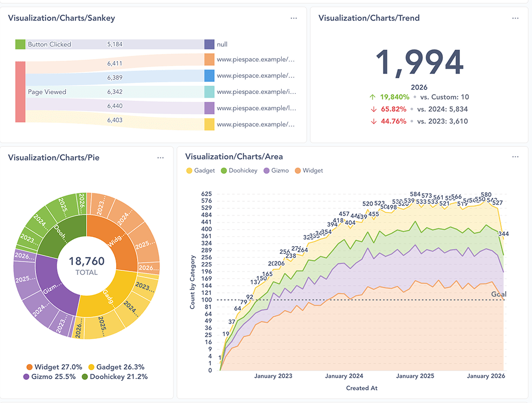Viewport: 532px width, 403px height.
Task: Open the Pie chart ellipsis menu
Action: tap(161, 157)
